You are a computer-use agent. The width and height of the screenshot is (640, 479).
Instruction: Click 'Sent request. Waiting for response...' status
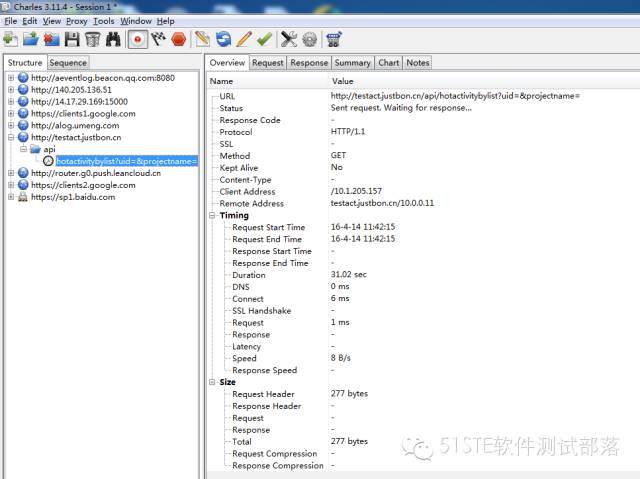401,108
